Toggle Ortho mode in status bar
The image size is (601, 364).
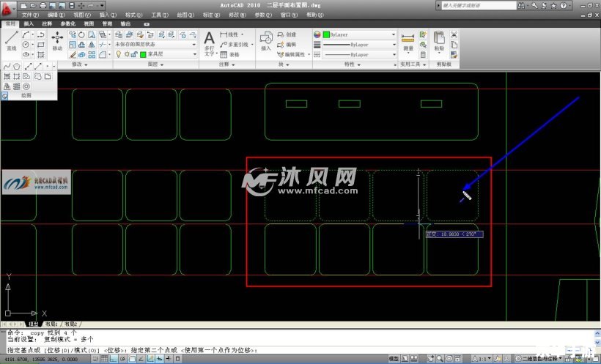click(114, 359)
